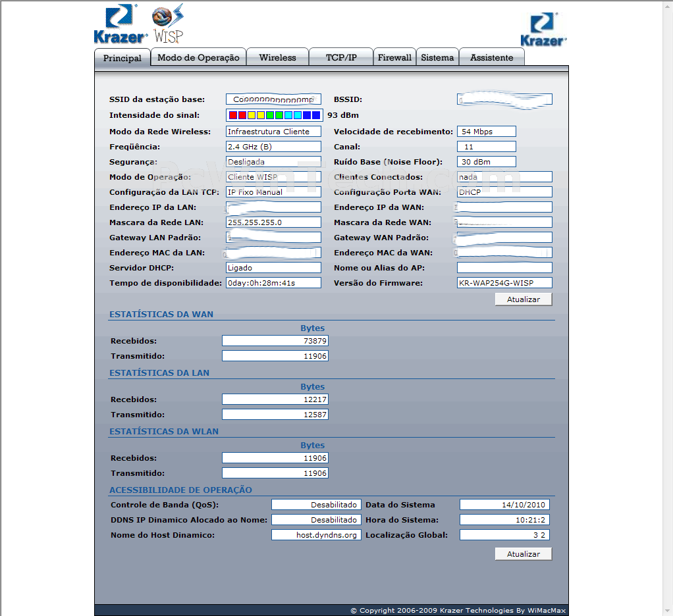Click Hora do Sistema 10:21:2 field

point(504,519)
